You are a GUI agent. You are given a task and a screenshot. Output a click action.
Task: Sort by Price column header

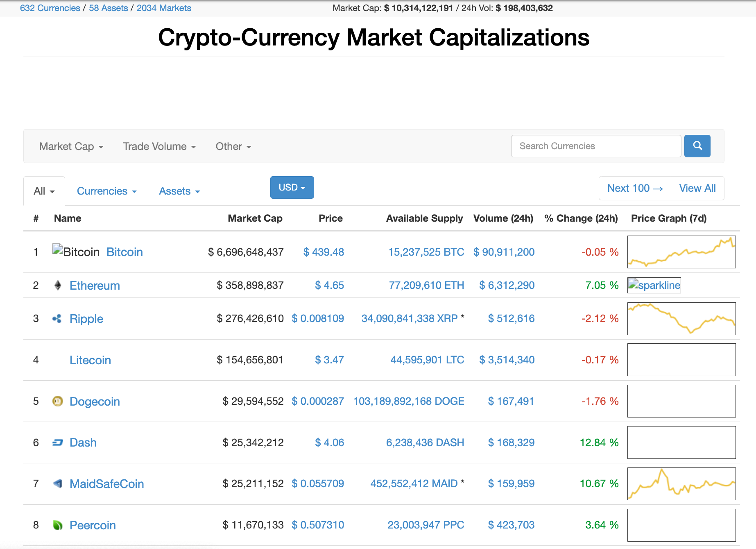coord(330,218)
